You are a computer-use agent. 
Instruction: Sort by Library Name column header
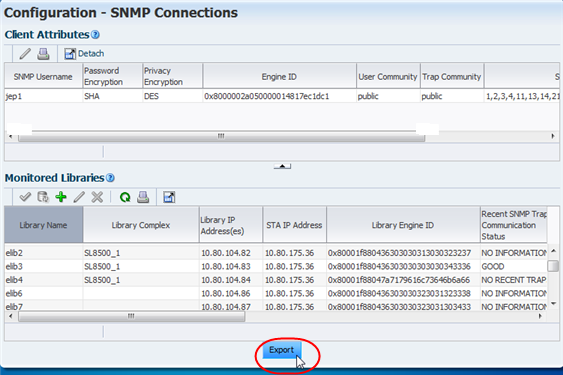(43, 225)
